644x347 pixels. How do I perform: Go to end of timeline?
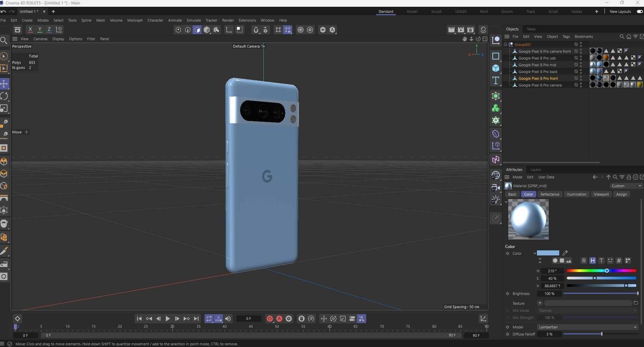196,319
